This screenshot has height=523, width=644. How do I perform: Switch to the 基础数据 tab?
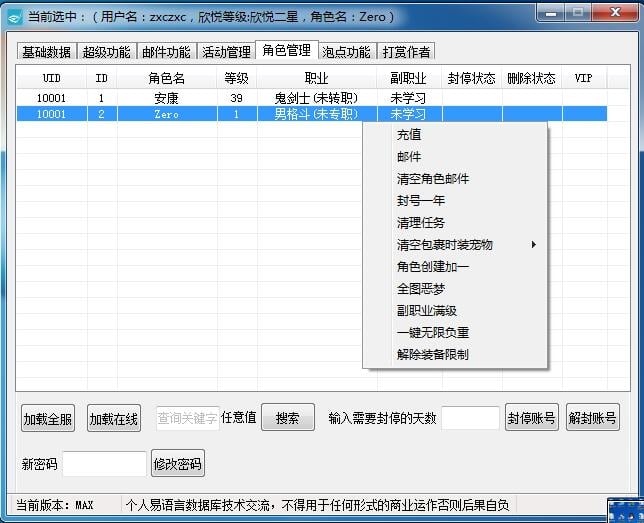pos(46,52)
